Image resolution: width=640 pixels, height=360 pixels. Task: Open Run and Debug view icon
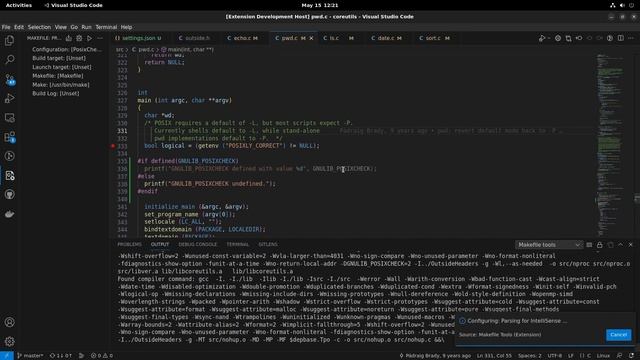[x=9, y=98]
